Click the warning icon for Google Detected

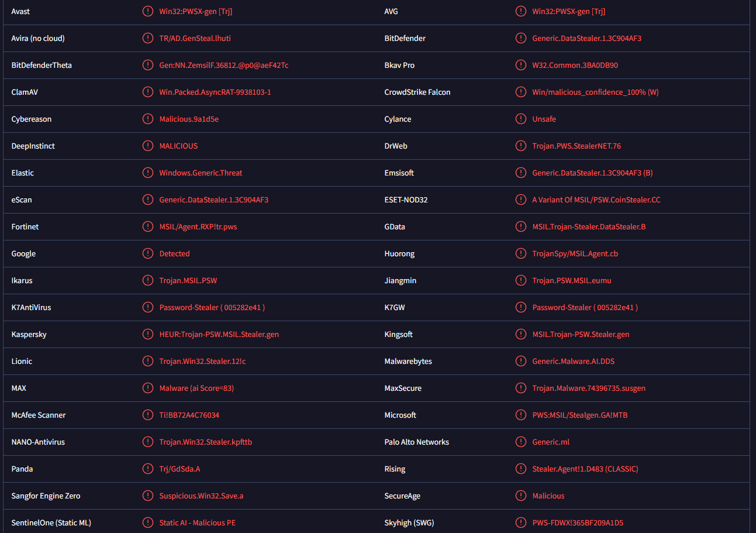(x=148, y=253)
